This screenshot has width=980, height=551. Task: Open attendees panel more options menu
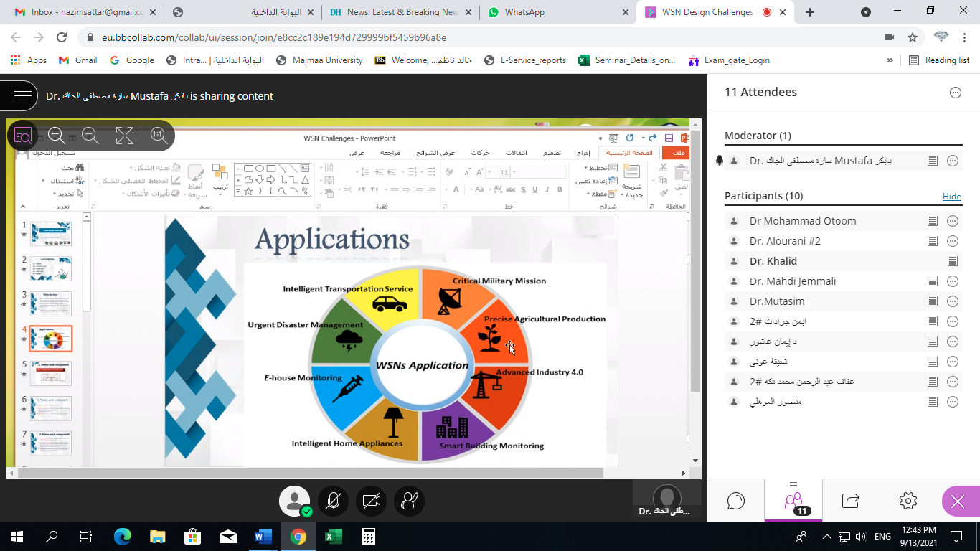pyautogui.click(x=955, y=92)
